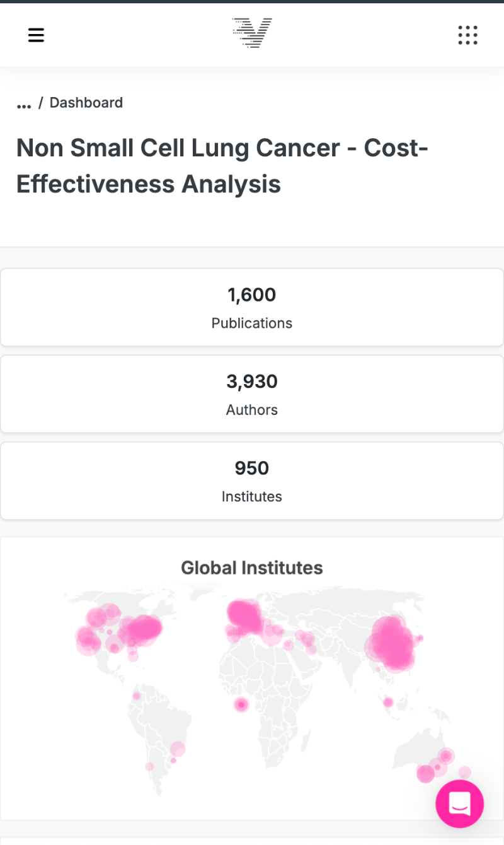Select the eastern United States map cluster
Screen dimensions: 504x845
pos(144,629)
